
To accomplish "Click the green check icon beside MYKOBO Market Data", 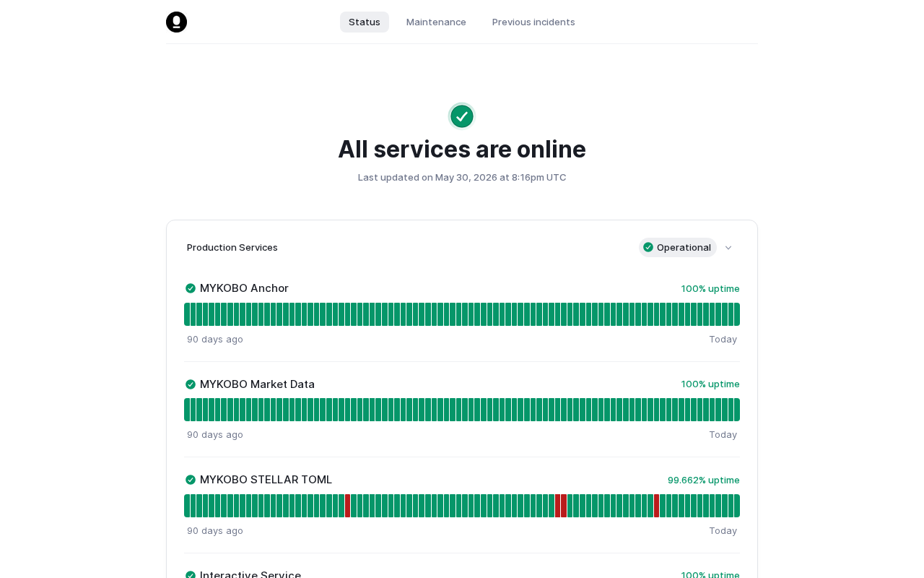I will [x=191, y=384].
